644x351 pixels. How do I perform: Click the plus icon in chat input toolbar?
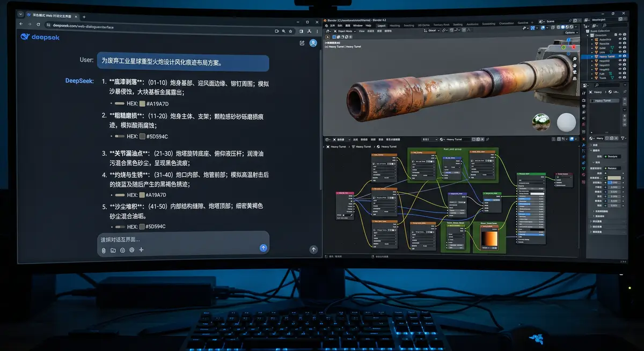[142, 250]
